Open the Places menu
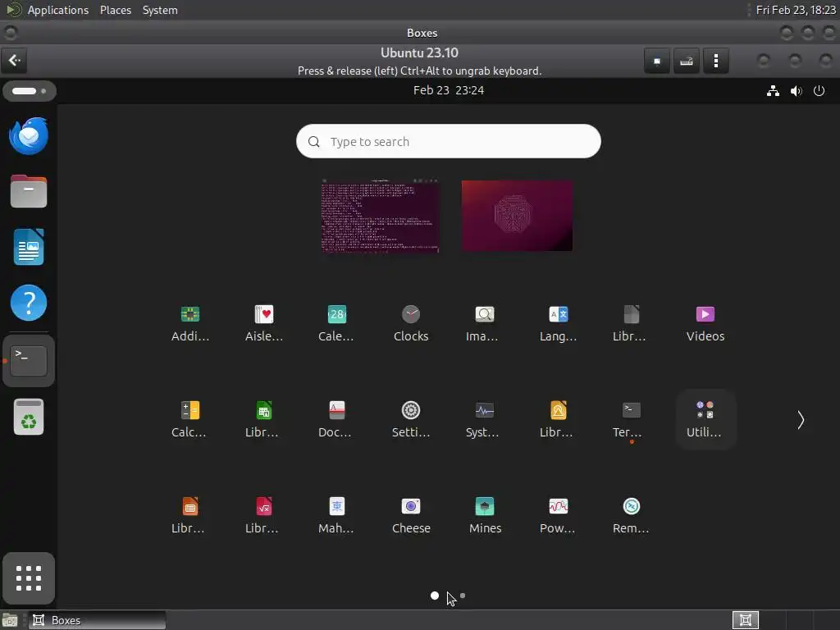This screenshot has width=840, height=630. pyautogui.click(x=116, y=10)
